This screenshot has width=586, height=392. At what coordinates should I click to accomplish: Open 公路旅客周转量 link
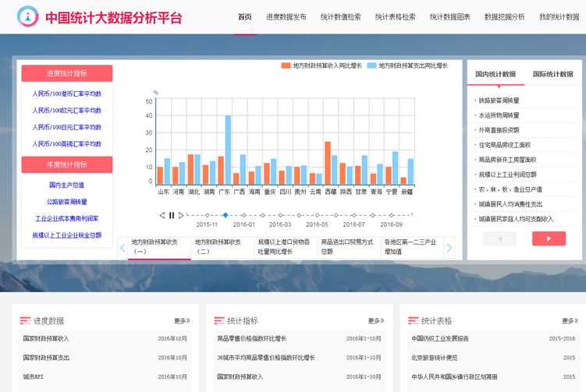coord(67,202)
